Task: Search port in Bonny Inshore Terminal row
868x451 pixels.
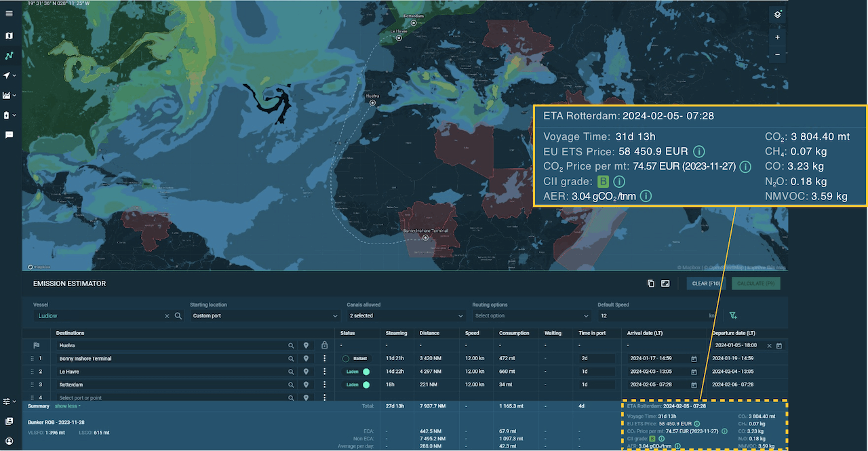Action: [292, 358]
